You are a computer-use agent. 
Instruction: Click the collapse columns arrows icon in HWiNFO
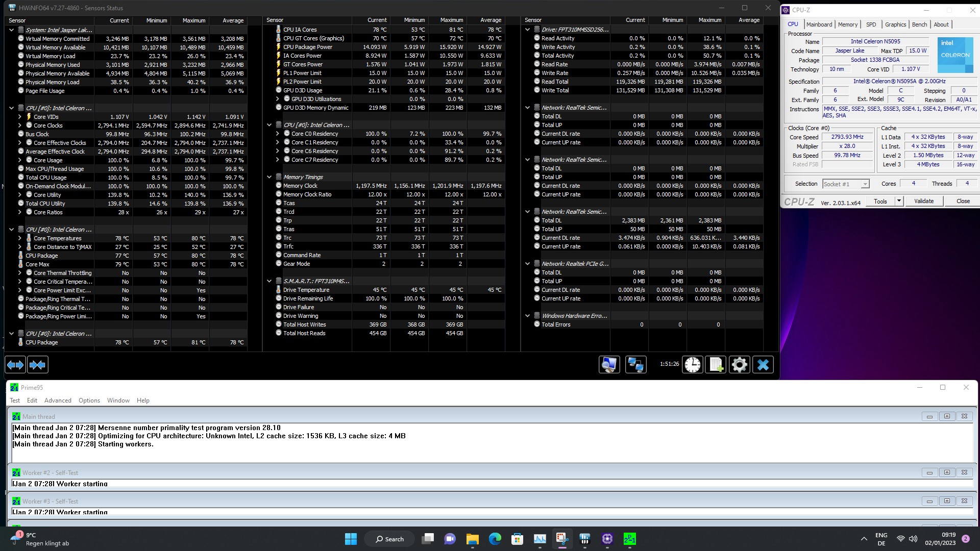pyautogui.click(x=37, y=365)
